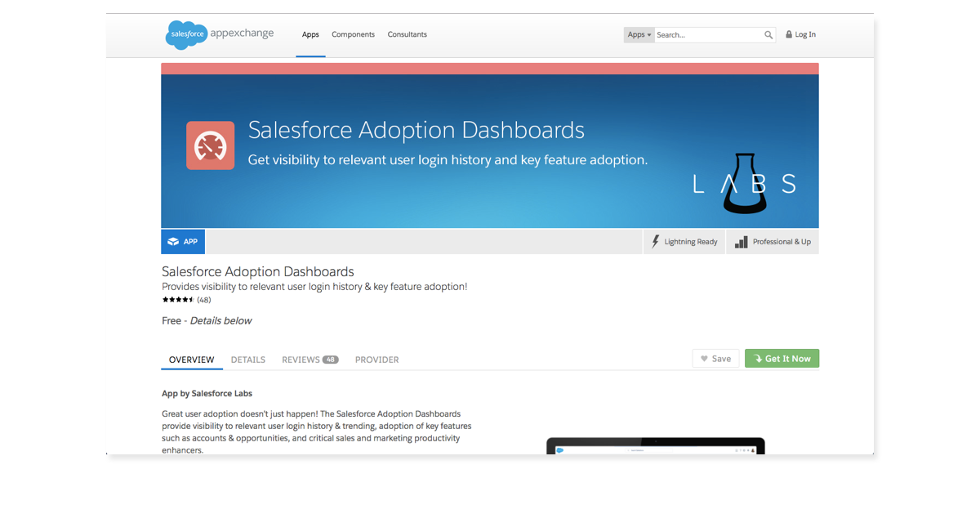Click the Lightning Ready bolt icon
Viewport: 980px width, 523px height.
pos(656,242)
